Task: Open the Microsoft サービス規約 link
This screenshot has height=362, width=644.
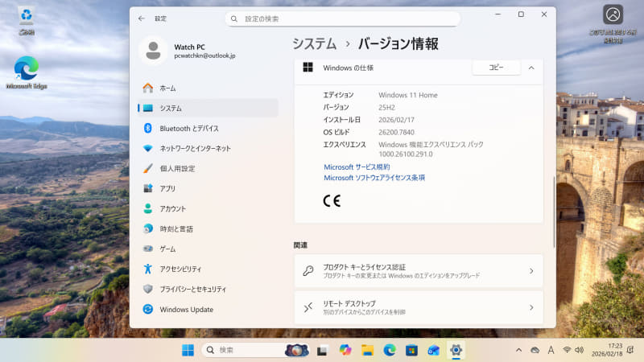Action: click(x=357, y=167)
